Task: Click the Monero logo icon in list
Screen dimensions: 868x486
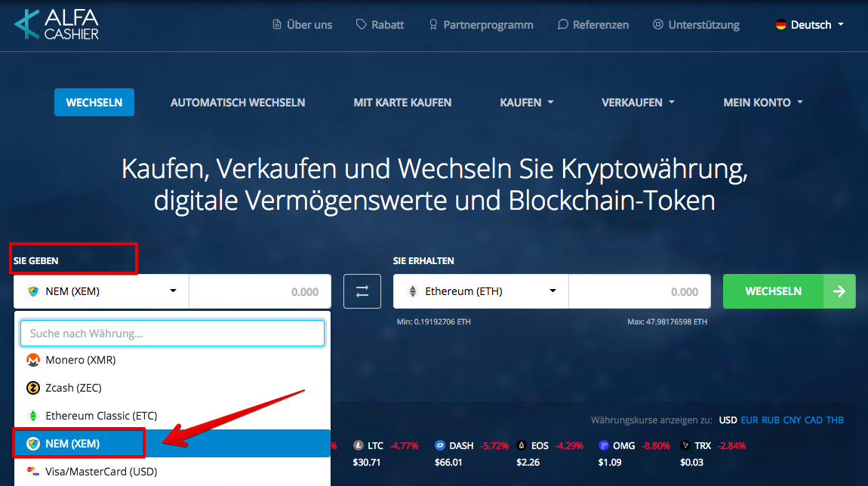Action: coord(33,360)
